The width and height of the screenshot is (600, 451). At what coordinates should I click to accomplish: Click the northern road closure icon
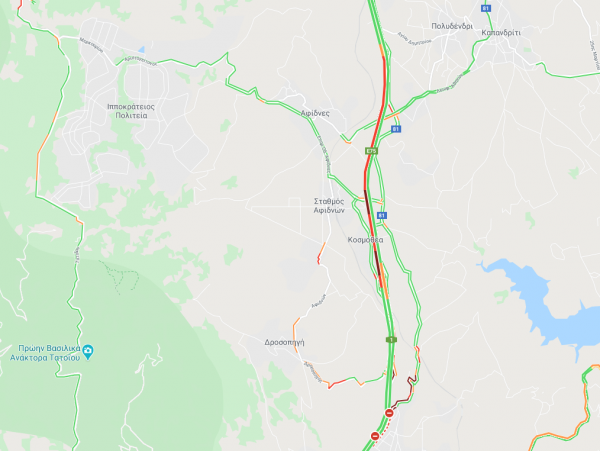[x=389, y=413]
